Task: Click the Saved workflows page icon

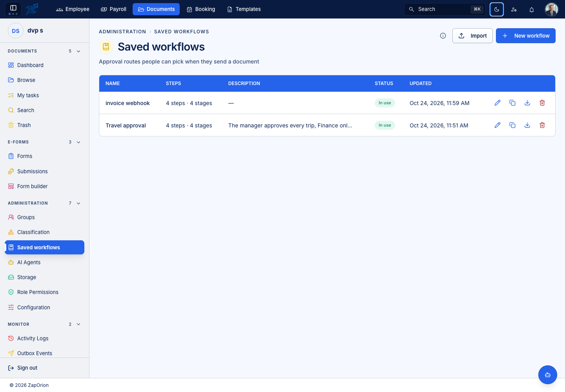Action: point(106,47)
